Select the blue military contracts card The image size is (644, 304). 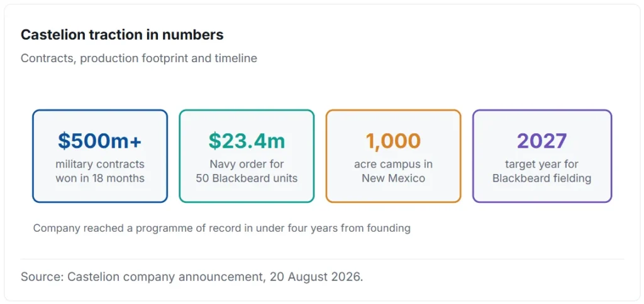100,156
